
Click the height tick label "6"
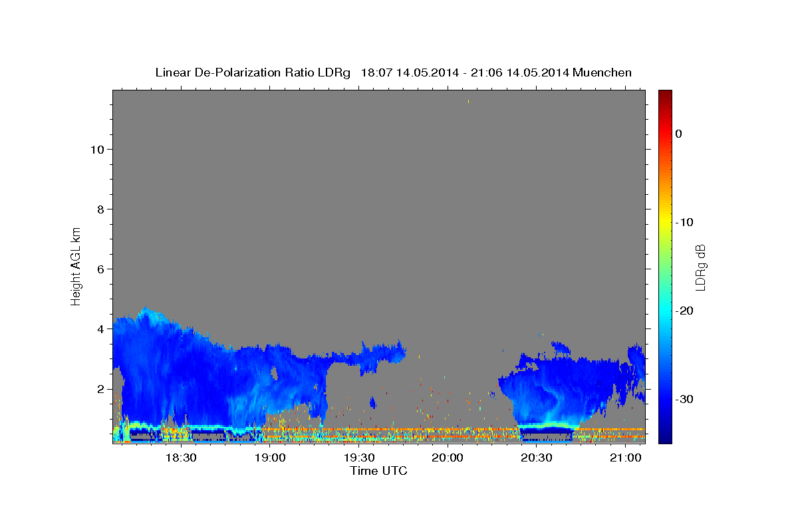[x=100, y=269]
